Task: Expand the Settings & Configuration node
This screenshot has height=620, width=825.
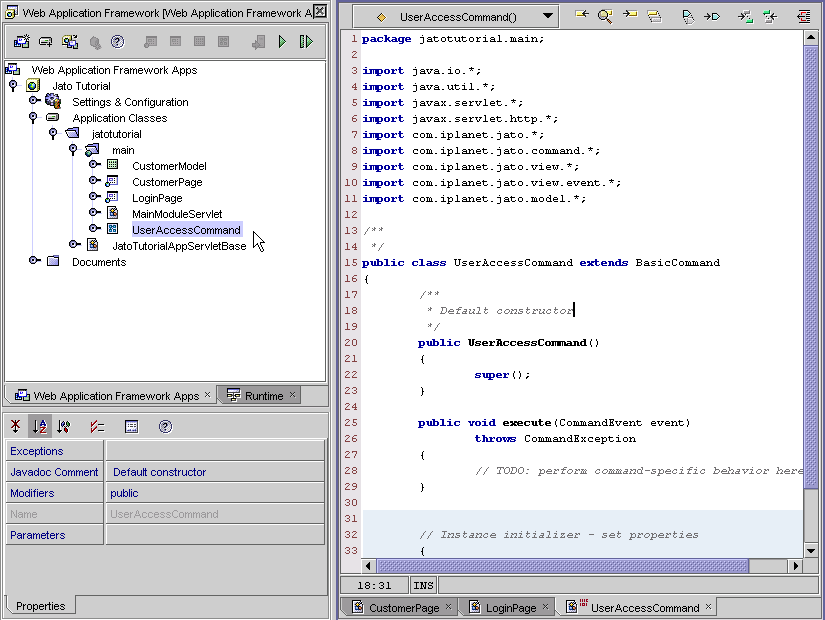Action: tap(35, 101)
